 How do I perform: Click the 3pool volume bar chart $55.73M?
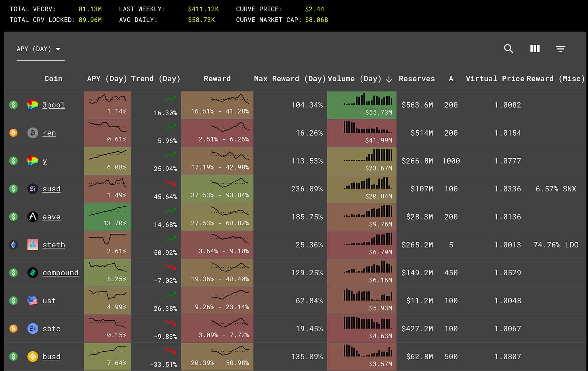362,105
